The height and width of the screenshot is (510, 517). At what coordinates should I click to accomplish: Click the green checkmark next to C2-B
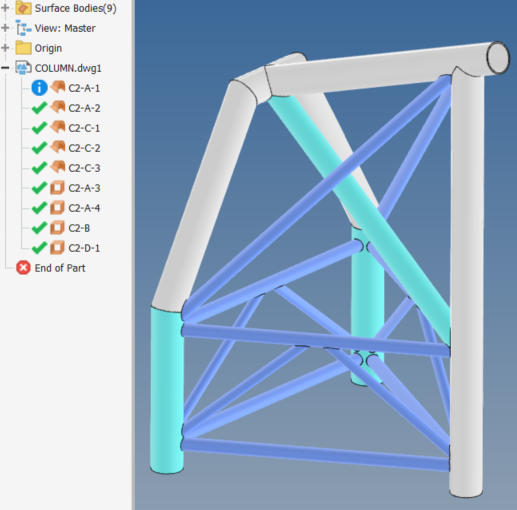click(39, 228)
